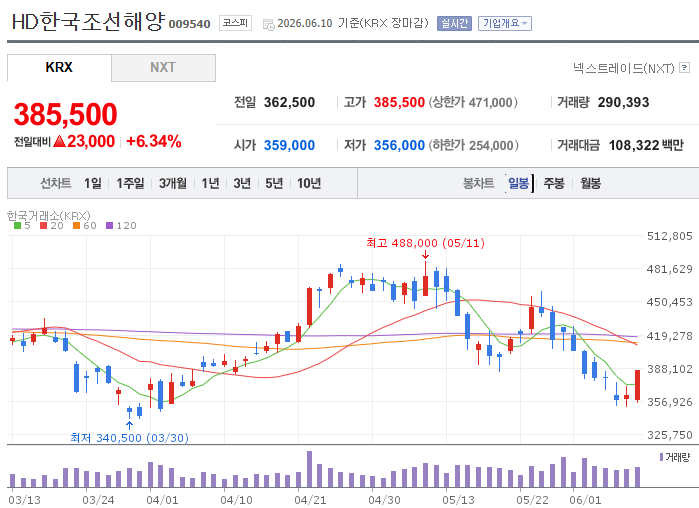Select the 1주일 line chart period
Image resolution: width=699 pixels, height=508 pixels.
[x=130, y=183]
